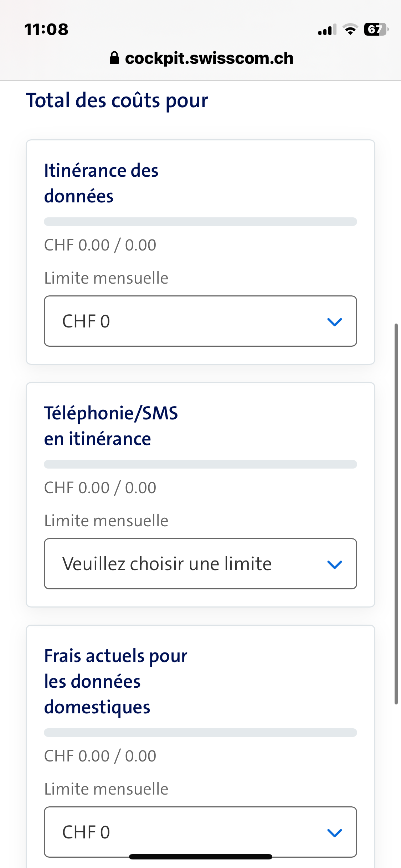Screen dimensions: 401x868
Task: Click the page scrollbar on the right
Action: click(x=396, y=514)
